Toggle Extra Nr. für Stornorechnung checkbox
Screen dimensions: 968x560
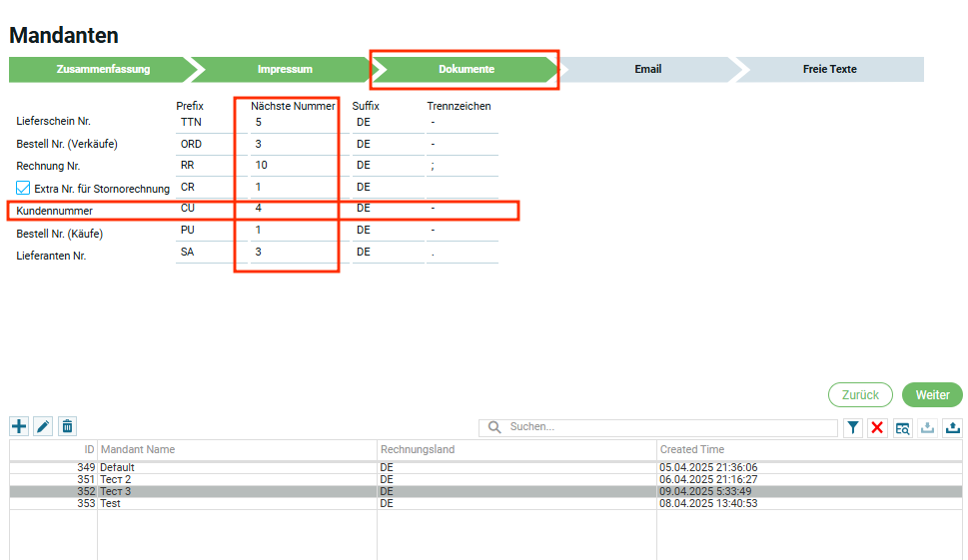pyautogui.click(x=24, y=188)
